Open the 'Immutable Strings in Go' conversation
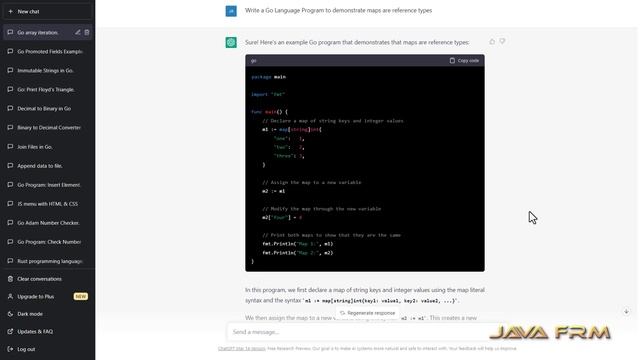Image resolution: width=640 pixels, height=360 pixels. tap(47, 71)
